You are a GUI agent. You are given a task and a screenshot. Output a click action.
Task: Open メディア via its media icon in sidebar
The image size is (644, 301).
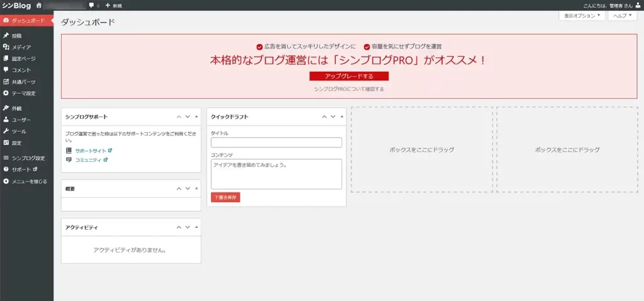[x=6, y=47]
